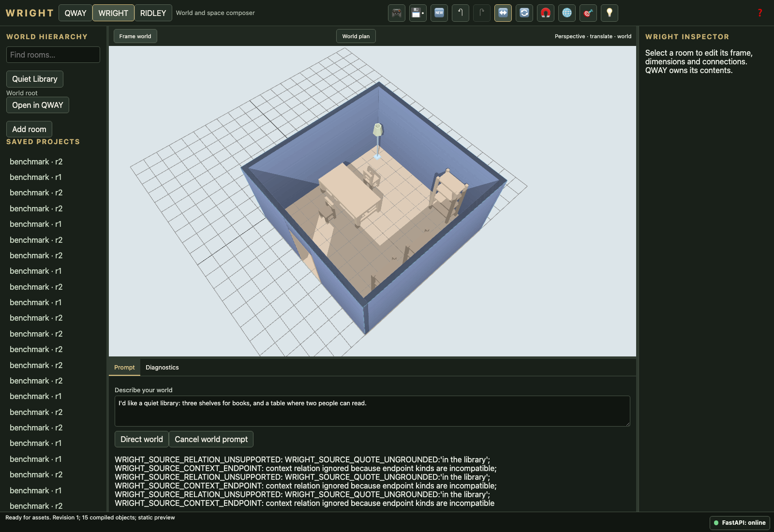Click into the Describe your world textbox
This screenshot has height=532, width=774.
(372, 411)
